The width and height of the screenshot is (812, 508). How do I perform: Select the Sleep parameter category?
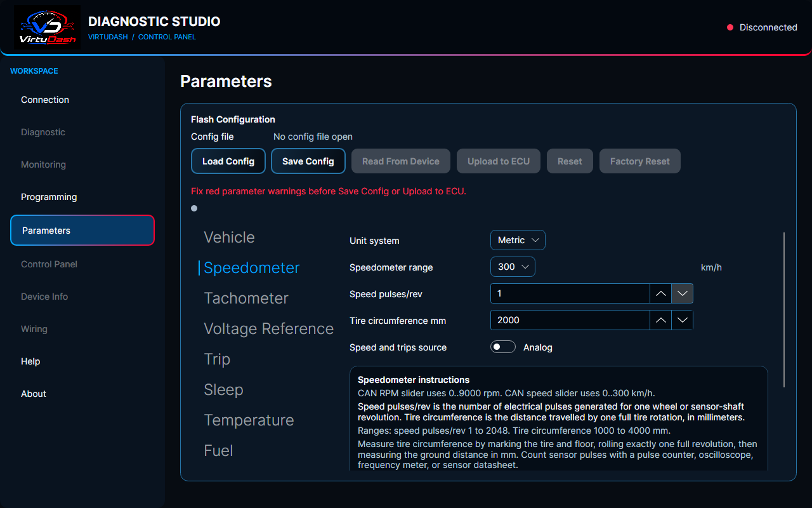[223, 390]
